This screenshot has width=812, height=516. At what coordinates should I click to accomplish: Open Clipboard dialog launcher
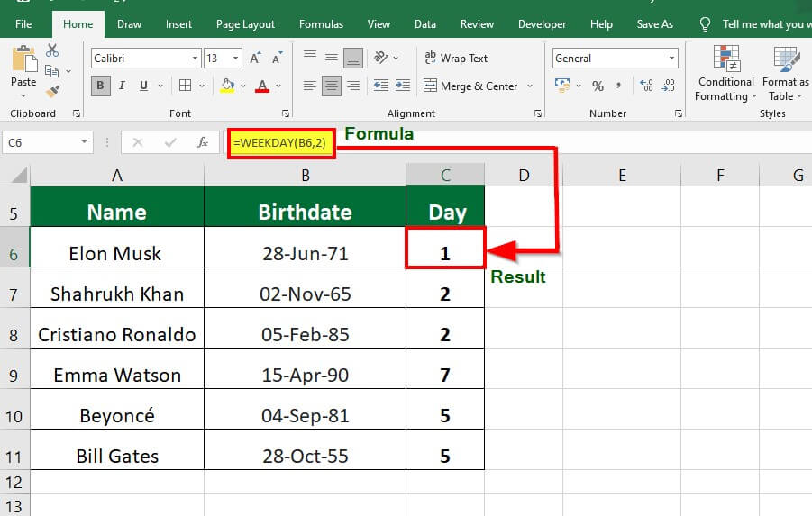77,113
